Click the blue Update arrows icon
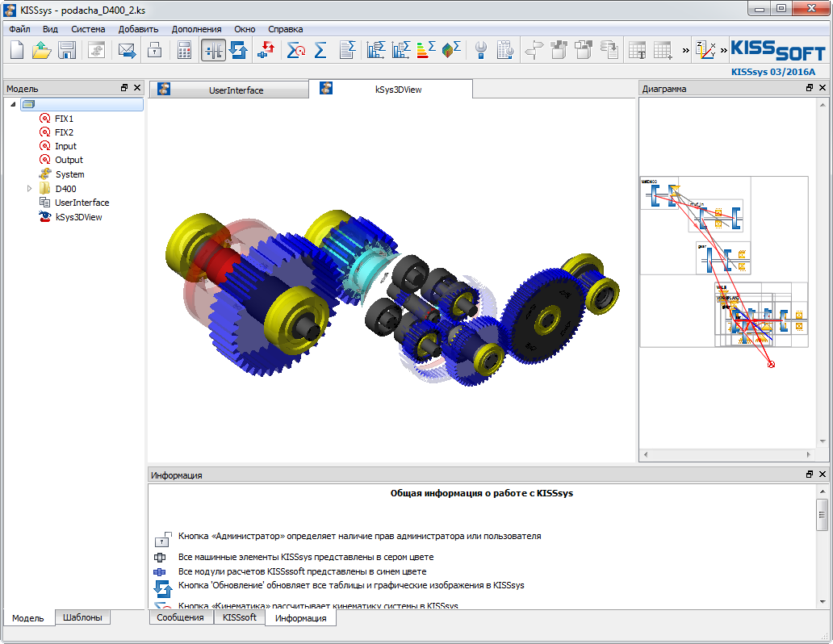The height and width of the screenshot is (644, 833). point(238,51)
